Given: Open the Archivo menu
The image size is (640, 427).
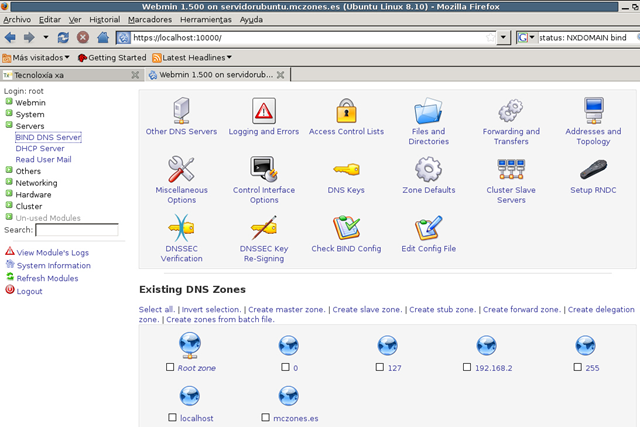Looking at the screenshot, I should 17,20.
